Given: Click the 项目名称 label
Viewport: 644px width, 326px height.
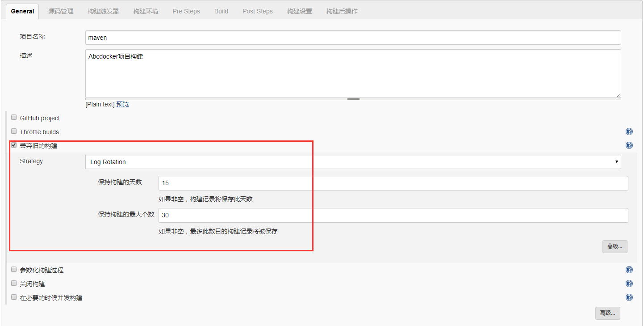Looking at the screenshot, I should 32,37.
